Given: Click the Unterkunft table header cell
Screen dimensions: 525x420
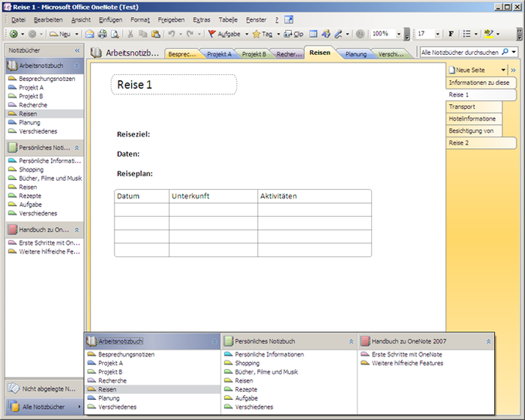Looking at the screenshot, I should [x=213, y=196].
